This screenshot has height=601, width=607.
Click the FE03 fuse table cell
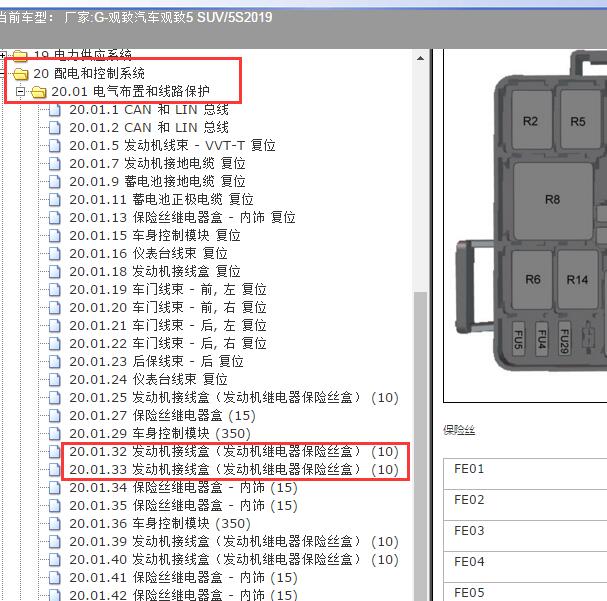(525, 536)
